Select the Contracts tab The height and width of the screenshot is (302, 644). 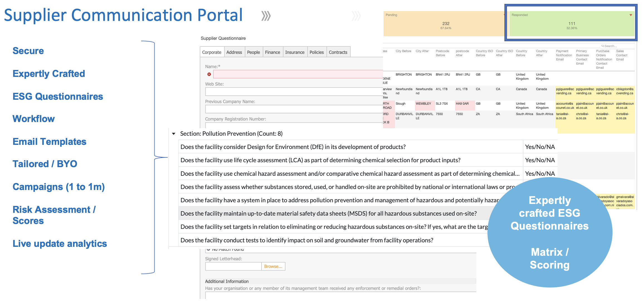[338, 52]
